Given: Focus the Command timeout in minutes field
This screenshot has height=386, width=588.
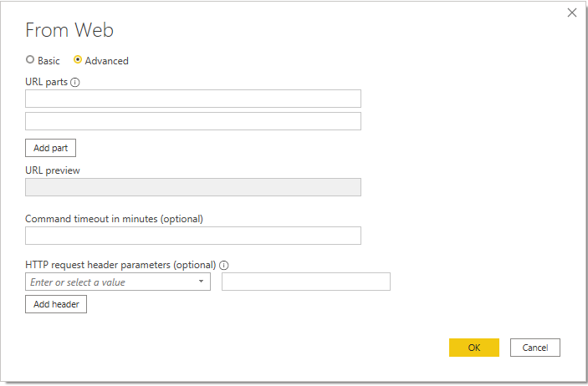Looking at the screenshot, I should click(193, 236).
